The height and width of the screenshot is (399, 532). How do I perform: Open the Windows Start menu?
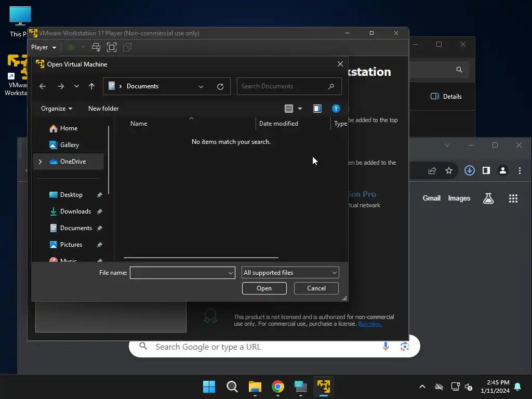209,387
